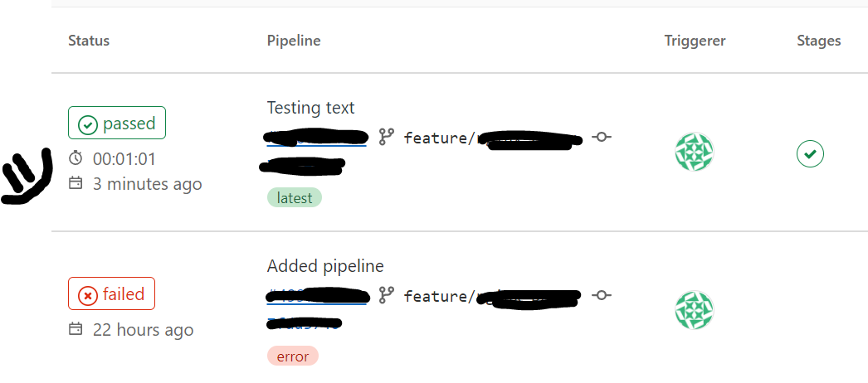The height and width of the screenshot is (383, 868).
Task: Open the Added pipeline title
Action: click(325, 266)
